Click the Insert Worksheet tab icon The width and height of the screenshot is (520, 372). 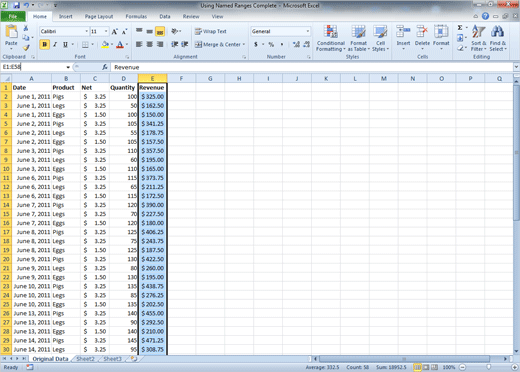(134, 359)
